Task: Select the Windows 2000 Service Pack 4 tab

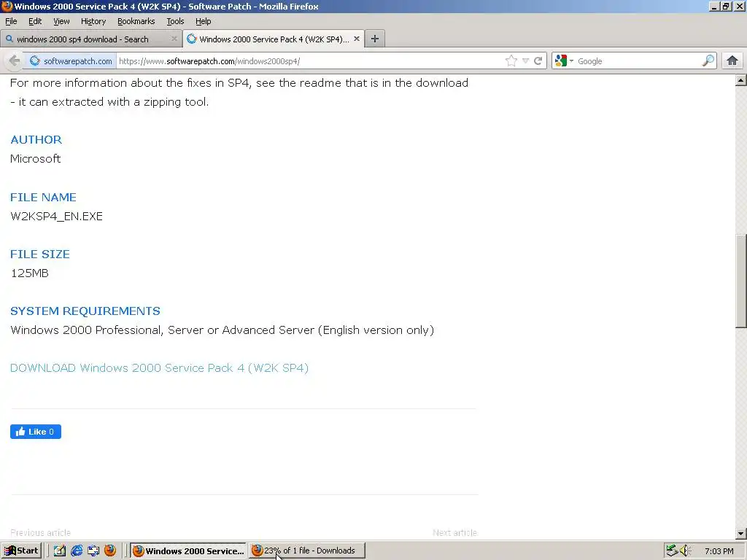Action: [274, 39]
